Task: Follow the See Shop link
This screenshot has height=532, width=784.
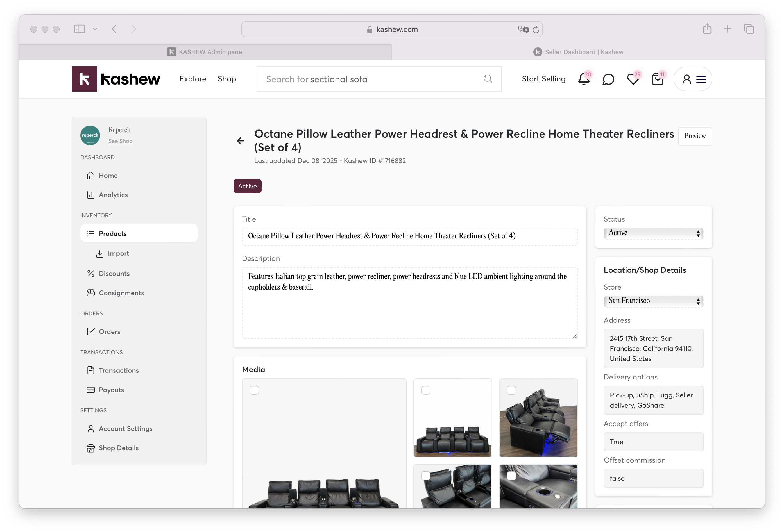Action: [x=121, y=141]
